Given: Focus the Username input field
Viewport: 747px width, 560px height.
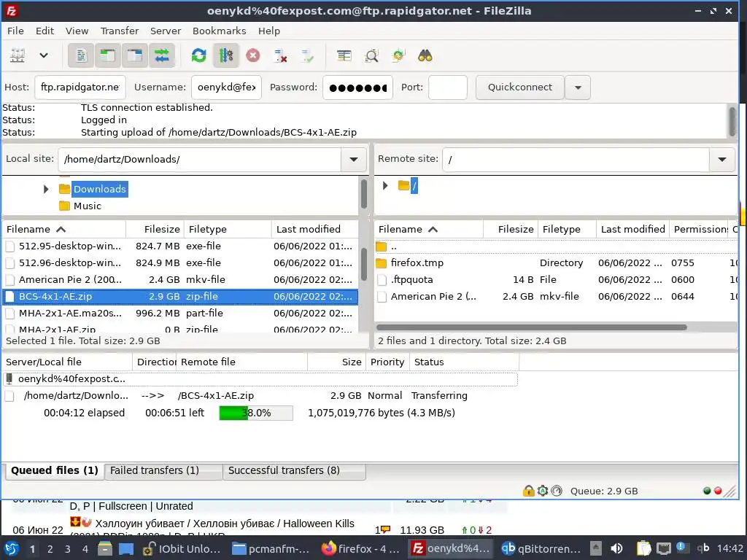Looking at the screenshot, I should (x=226, y=87).
